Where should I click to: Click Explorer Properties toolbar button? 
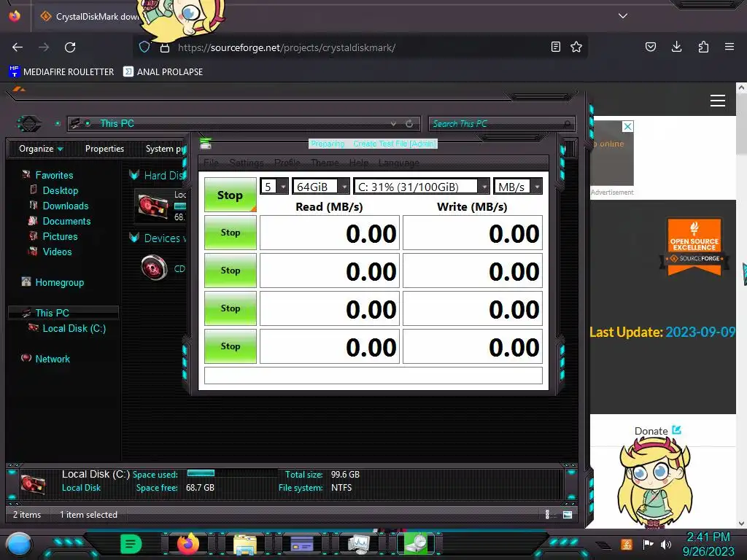pos(104,149)
